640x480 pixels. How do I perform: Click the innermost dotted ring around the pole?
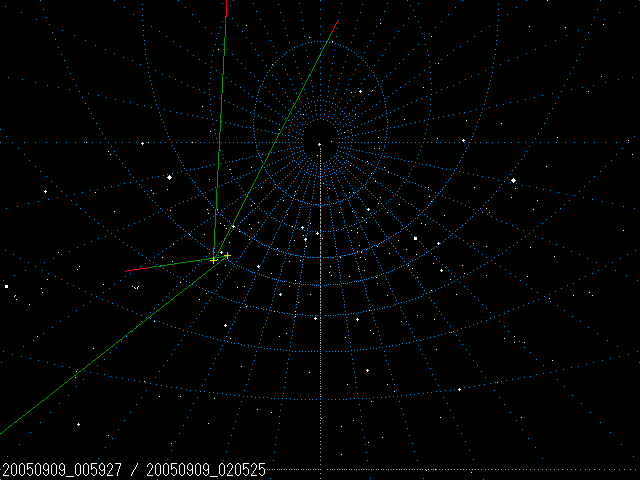(x=320, y=112)
